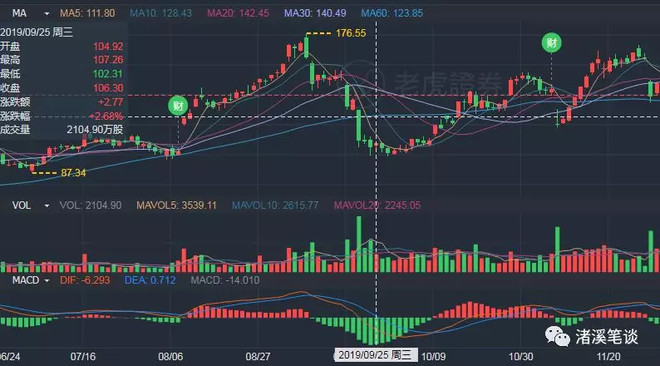Click the VOL indicator label
Viewport: 660px width, 366px height.
21,206
